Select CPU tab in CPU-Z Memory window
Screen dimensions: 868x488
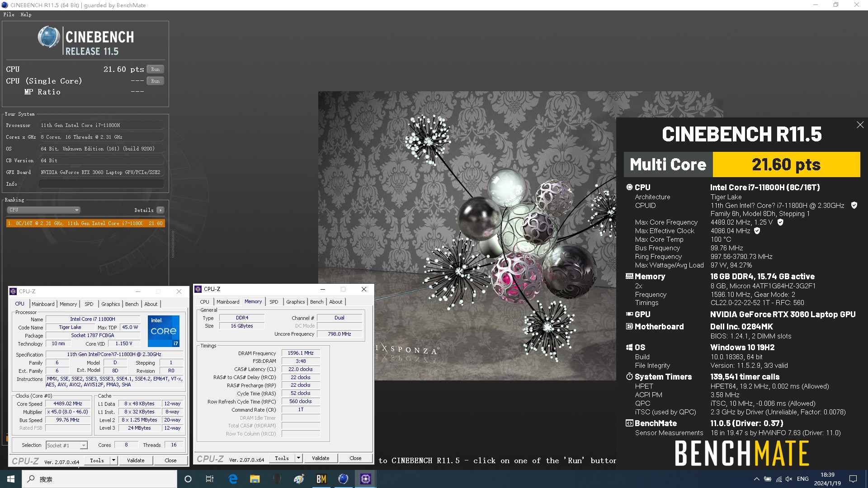tap(205, 302)
